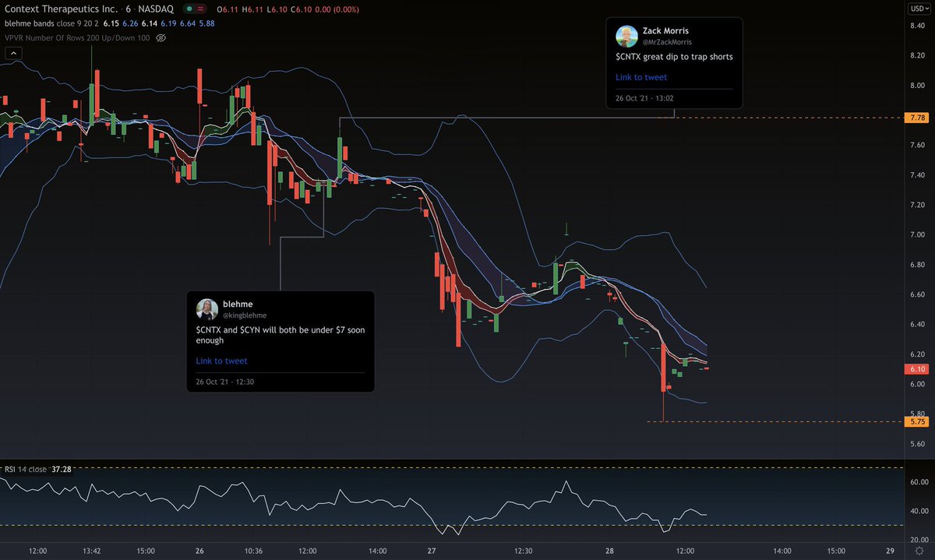Click the 27 date label on time axis
Viewport: 935px width, 560px height.
click(x=432, y=551)
